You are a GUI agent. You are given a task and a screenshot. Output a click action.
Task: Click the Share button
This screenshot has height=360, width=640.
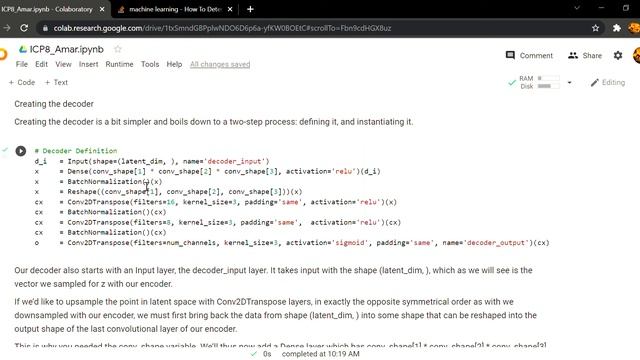coord(585,56)
